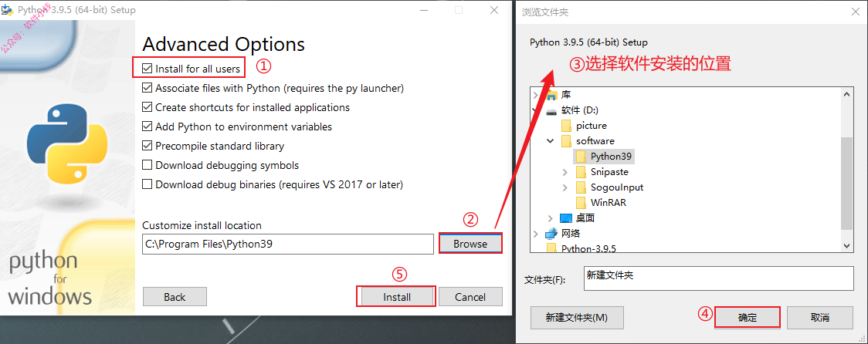Click the D: drive icon
This screenshot has height=344, width=868.
pos(551,110)
